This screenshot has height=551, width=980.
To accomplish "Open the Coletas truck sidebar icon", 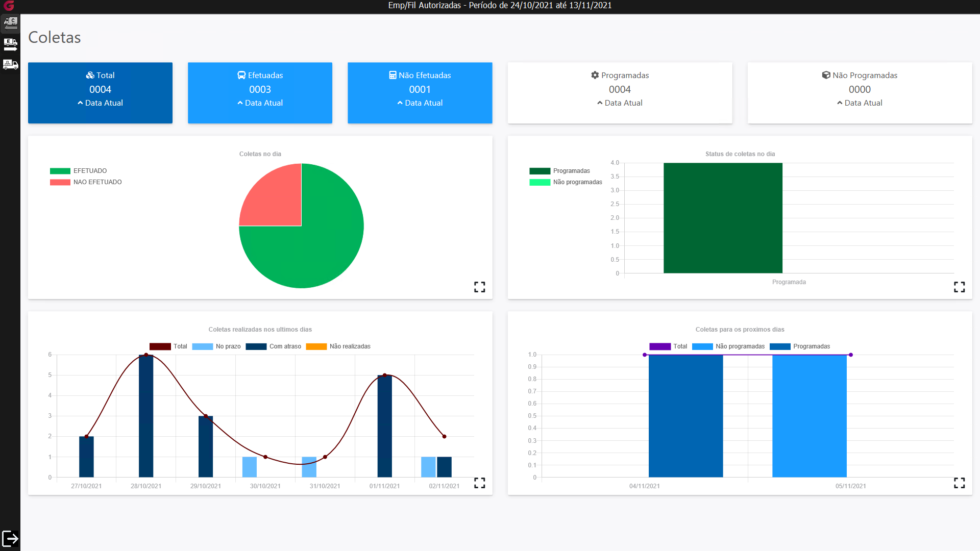I will click(10, 23).
